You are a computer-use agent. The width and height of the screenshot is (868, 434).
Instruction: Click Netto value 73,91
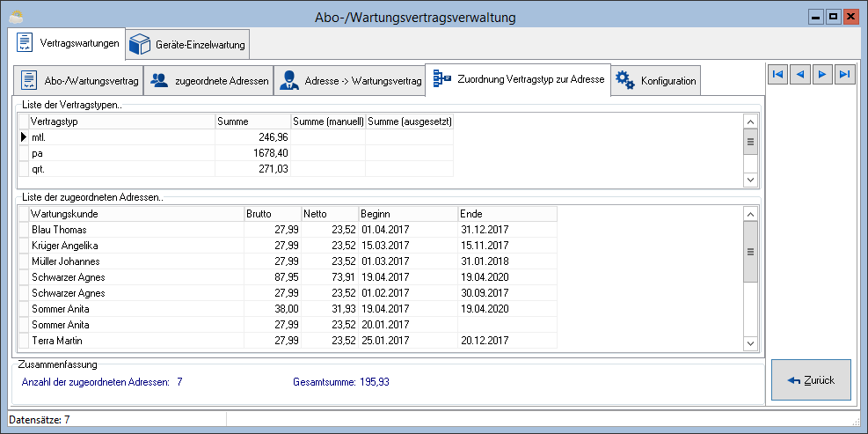(343, 277)
